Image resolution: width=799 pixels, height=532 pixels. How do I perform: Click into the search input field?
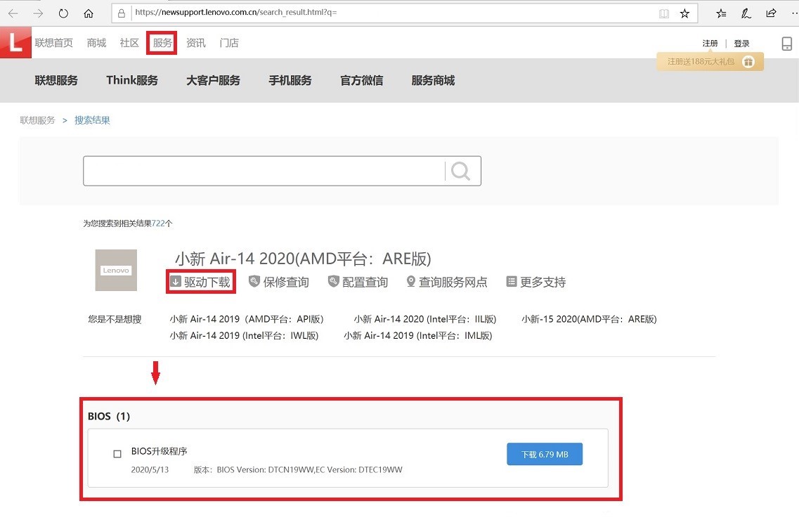(x=264, y=171)
